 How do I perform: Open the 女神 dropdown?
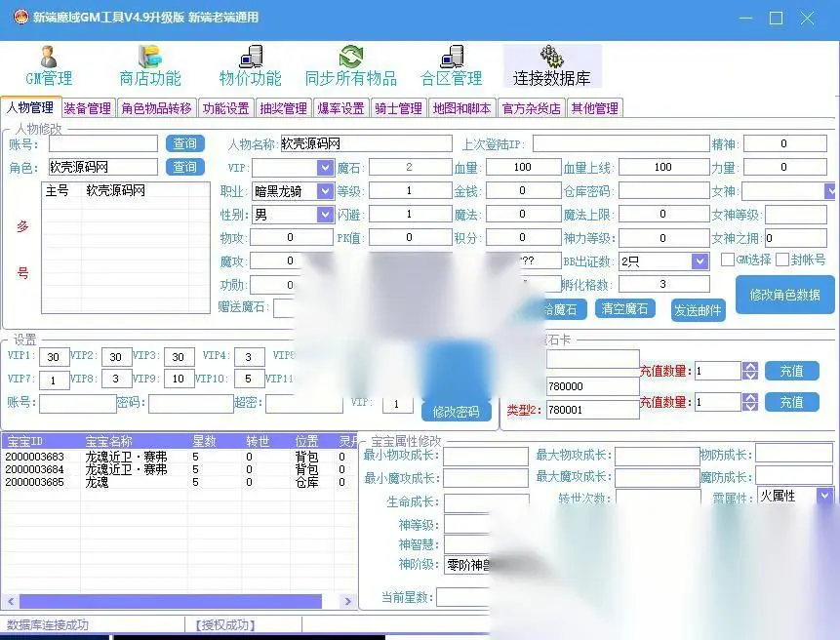830,191
